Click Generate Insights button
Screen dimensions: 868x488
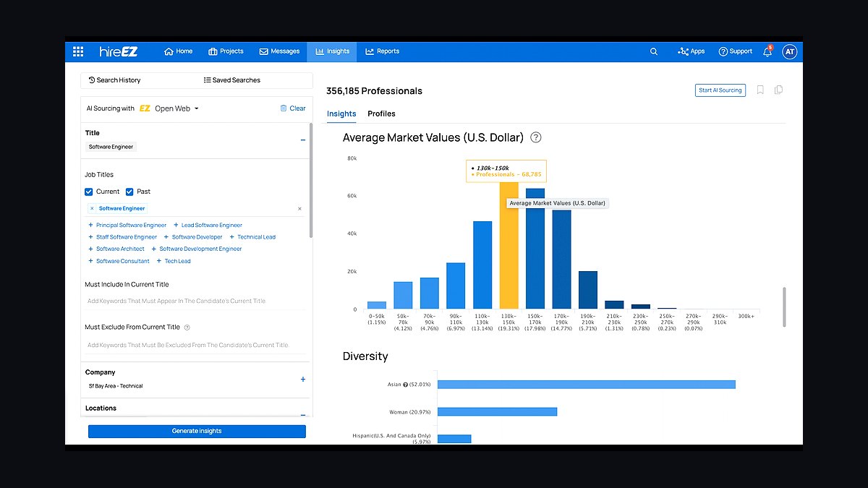tap(197, 431)
